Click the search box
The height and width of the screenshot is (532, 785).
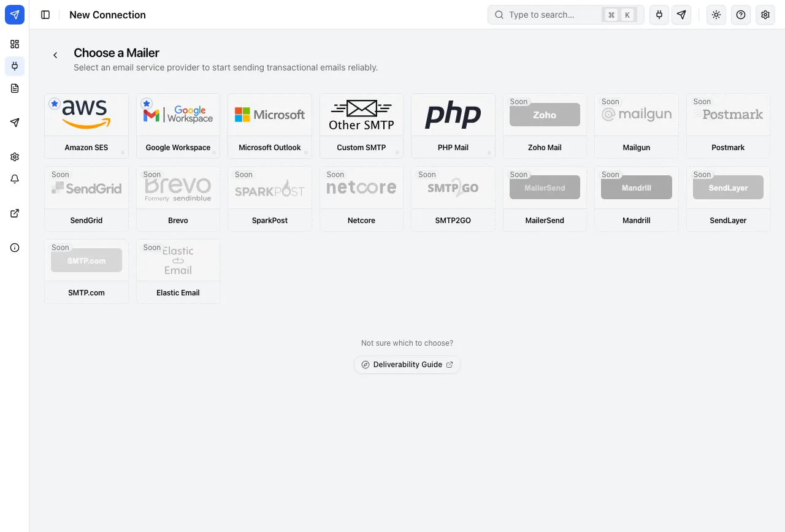pyautogui.click(x=565, y=15)
